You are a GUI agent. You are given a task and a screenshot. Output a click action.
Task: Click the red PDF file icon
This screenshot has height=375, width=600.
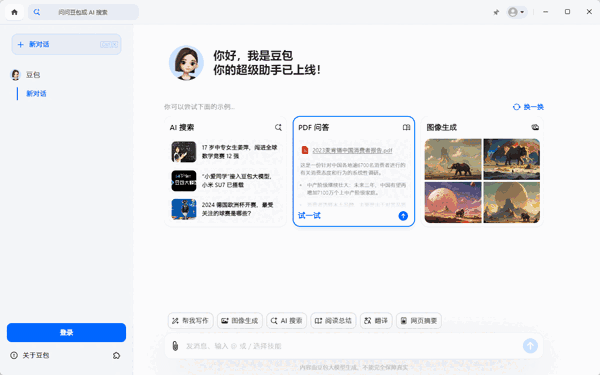pyautogui.click(x=305, y=150)
